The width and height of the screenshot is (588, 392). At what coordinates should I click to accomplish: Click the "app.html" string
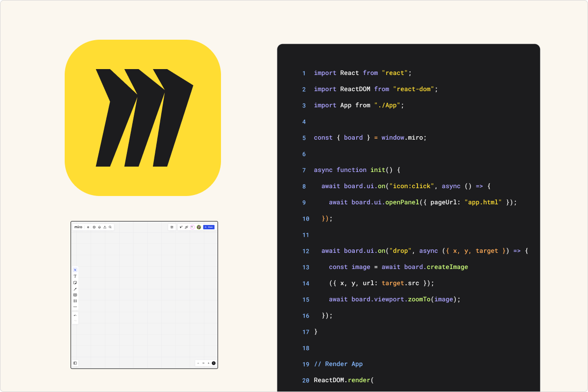(483, 202)
